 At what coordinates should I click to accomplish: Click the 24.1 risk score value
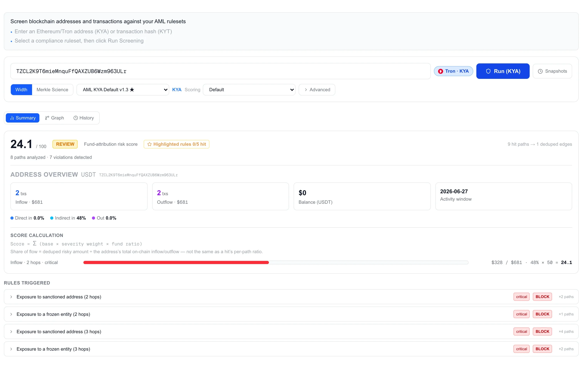pos(21,144)
